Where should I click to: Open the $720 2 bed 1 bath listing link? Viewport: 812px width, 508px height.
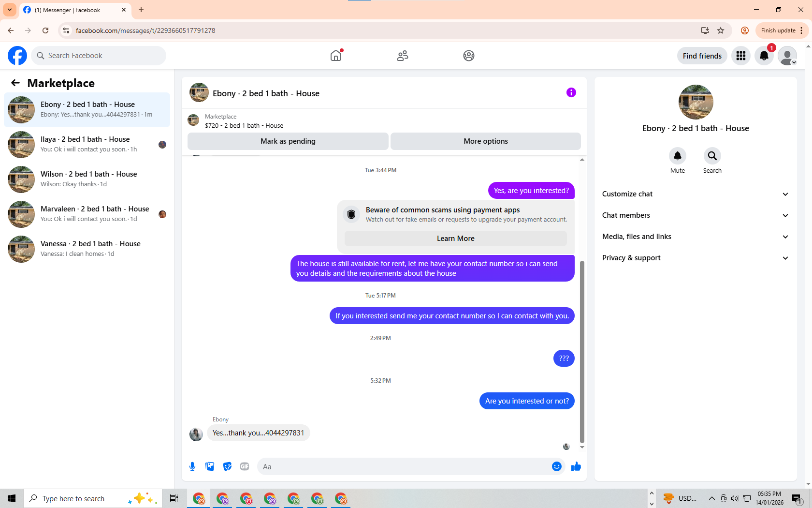pos(244,125)
